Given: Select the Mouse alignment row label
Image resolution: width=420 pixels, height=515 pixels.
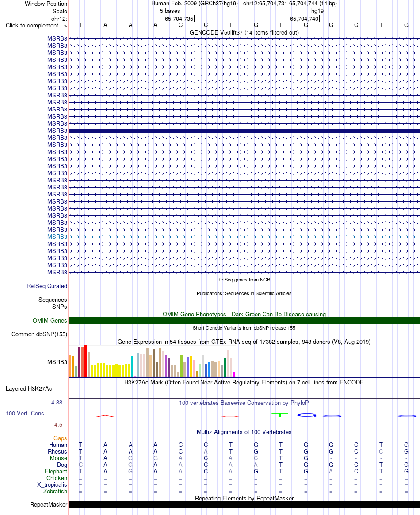Looking at the screenshot, I should point(58,458).
